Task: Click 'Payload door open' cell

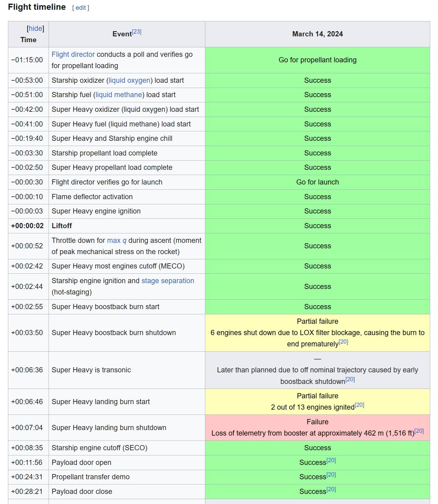Action: (x=127, y=462)
